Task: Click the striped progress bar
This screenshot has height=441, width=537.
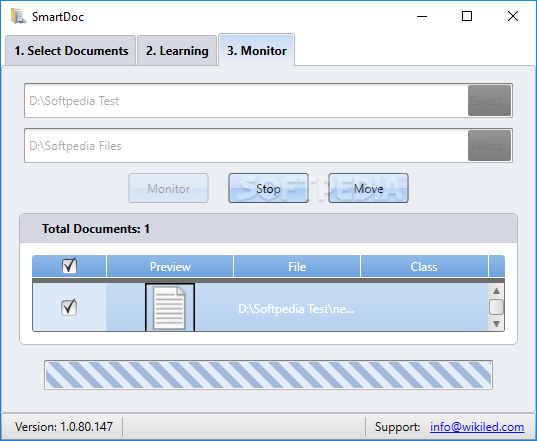Action: click(x=268, y=375)
